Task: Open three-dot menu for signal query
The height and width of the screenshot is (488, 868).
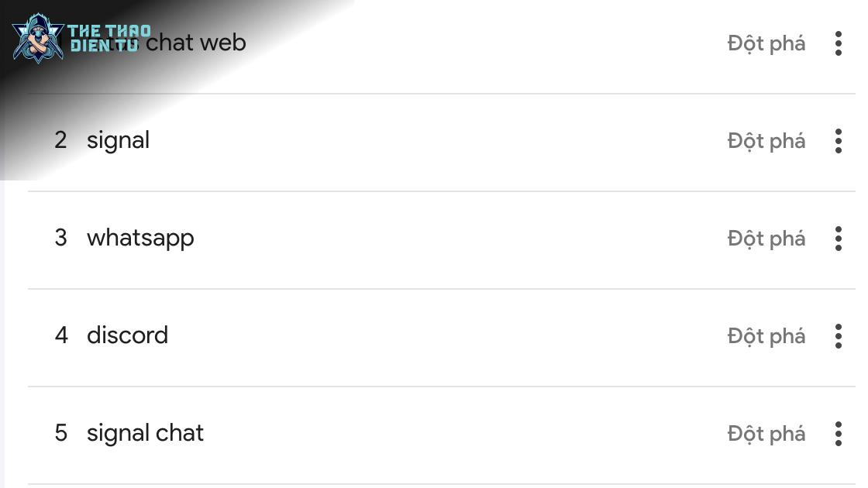Action: [838, 141]
